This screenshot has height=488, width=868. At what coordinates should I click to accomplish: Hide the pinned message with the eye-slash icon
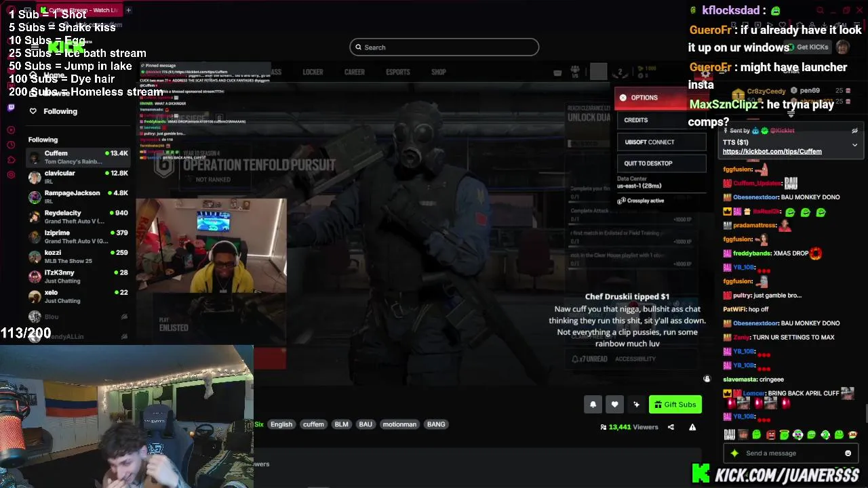tap(854, 131)
